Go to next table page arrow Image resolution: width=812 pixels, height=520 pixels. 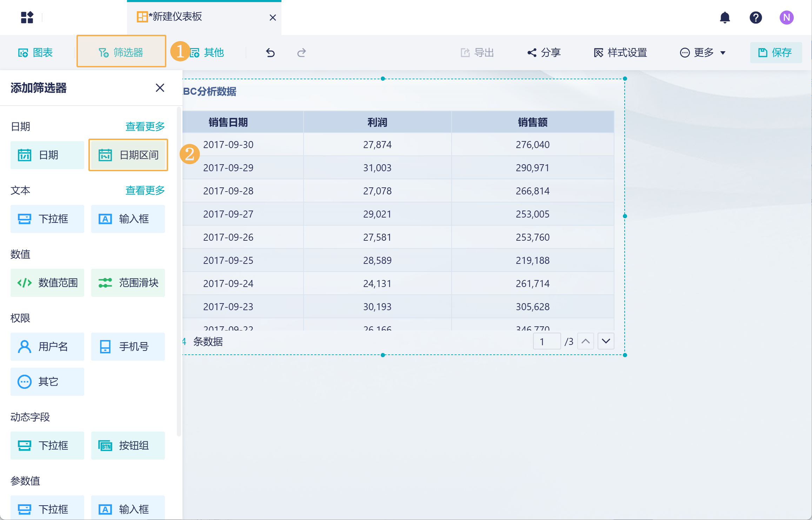click(606, 341)
